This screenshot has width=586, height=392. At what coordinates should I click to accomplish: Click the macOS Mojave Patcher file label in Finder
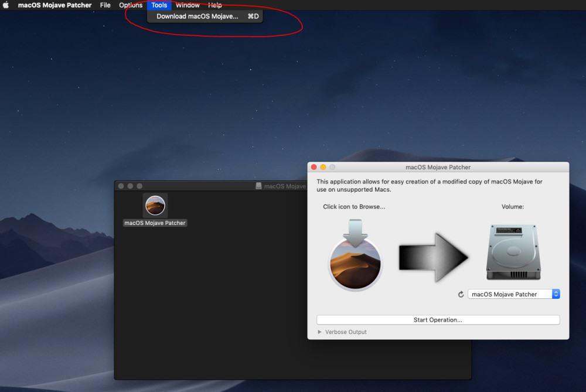point(155,223)
